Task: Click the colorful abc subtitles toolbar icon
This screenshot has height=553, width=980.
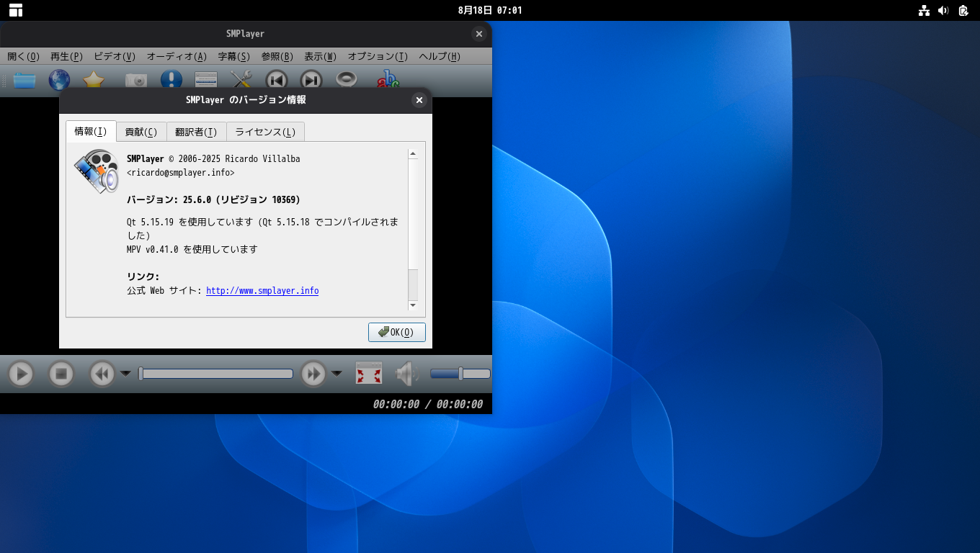Action: coord(388,79)
